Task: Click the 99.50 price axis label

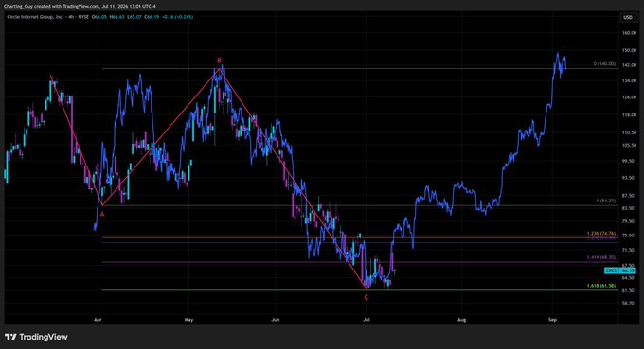Action: pos(629,161)
